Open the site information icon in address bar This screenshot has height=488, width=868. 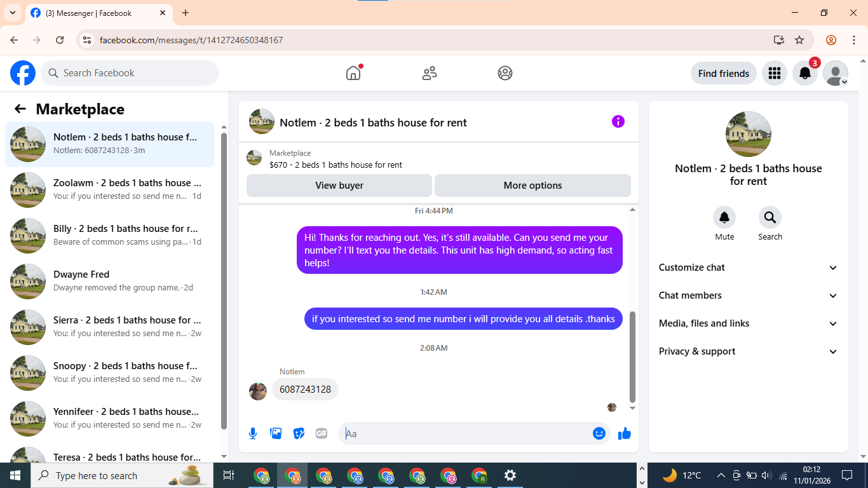point(88,40)
